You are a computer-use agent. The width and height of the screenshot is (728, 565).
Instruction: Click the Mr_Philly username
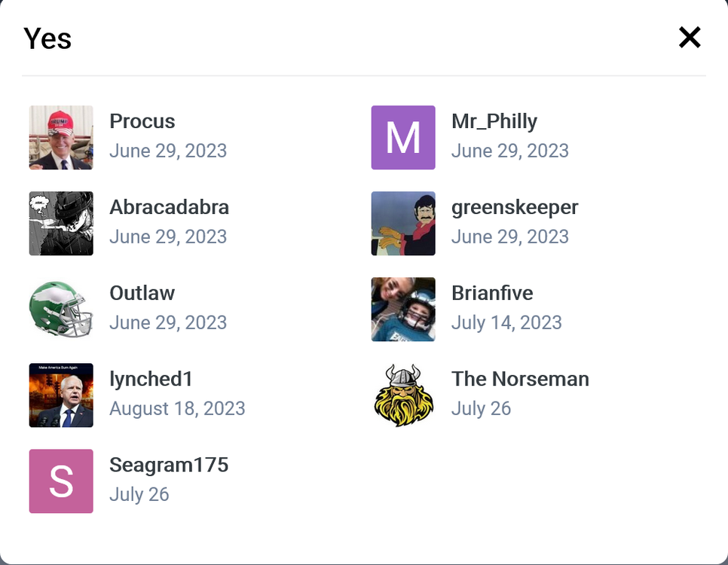494,121
